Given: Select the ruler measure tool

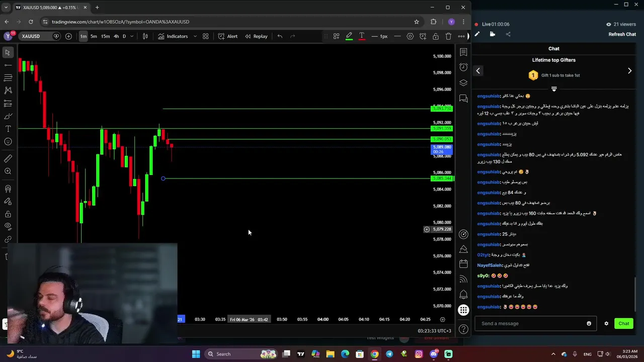Looking at the screenshot, I should [x=8, y=158].
